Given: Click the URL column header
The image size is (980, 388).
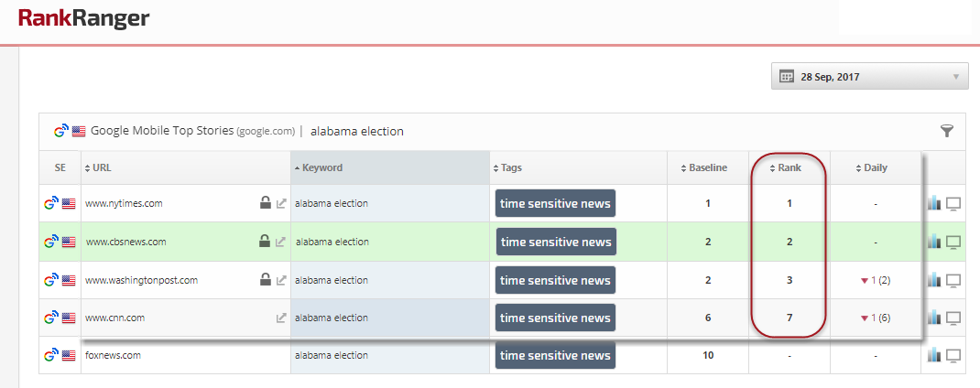Looking at the screenshot, I should click(x=102, y=168).
